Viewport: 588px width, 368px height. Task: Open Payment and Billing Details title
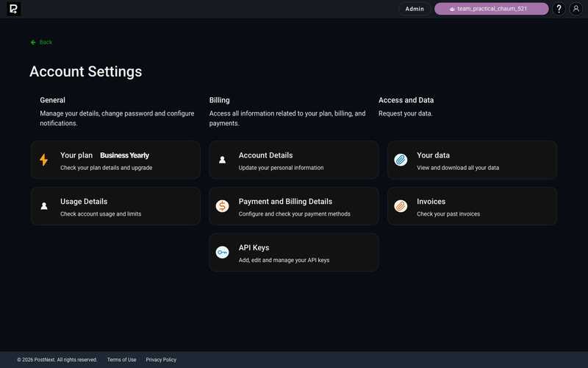tap(285, 202)
